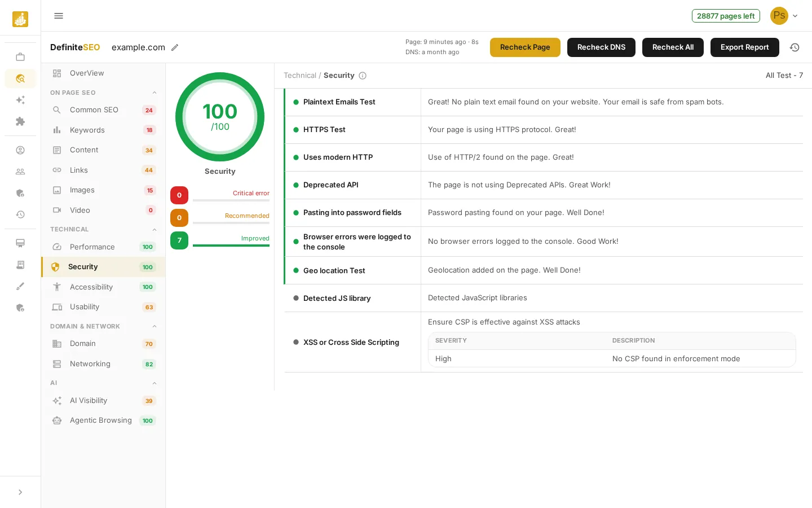This screenshot has width=812, height=508.
Task: Filter by Recommended count badge
Action: 179,218
